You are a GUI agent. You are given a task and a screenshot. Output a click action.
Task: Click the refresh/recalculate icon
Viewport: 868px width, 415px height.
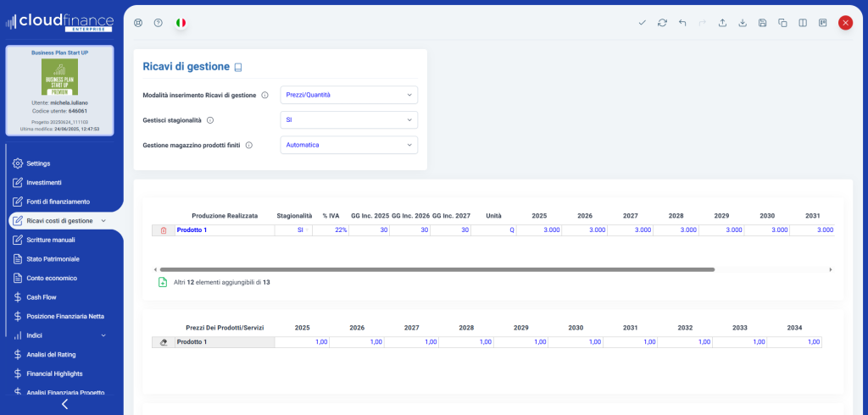click(x=662, y=23)
